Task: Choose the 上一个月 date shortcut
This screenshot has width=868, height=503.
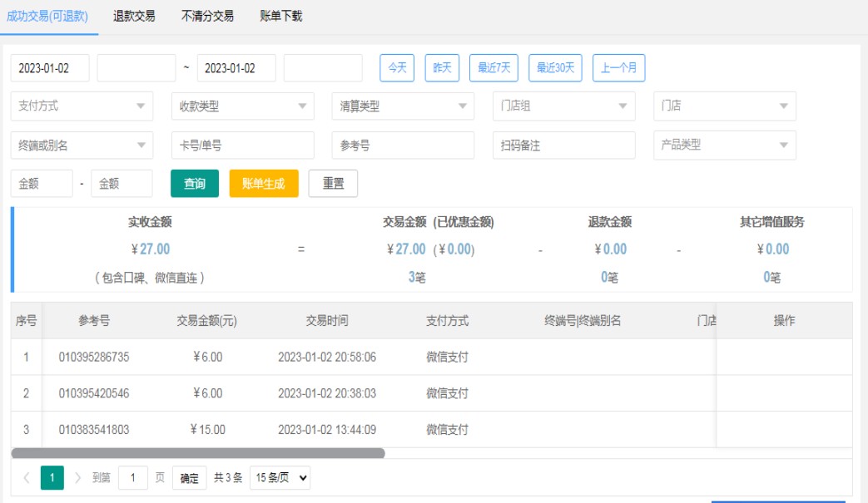Action: (x=618, y=68)
